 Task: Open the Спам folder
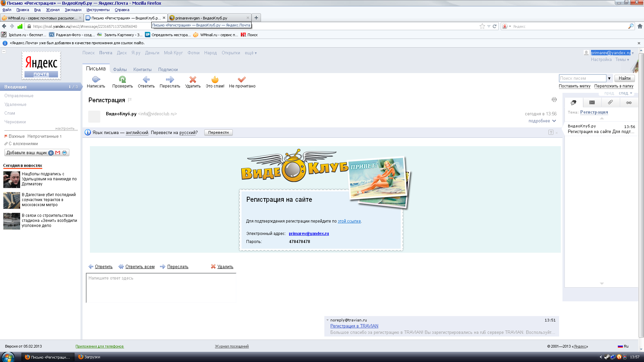(10, 113)
